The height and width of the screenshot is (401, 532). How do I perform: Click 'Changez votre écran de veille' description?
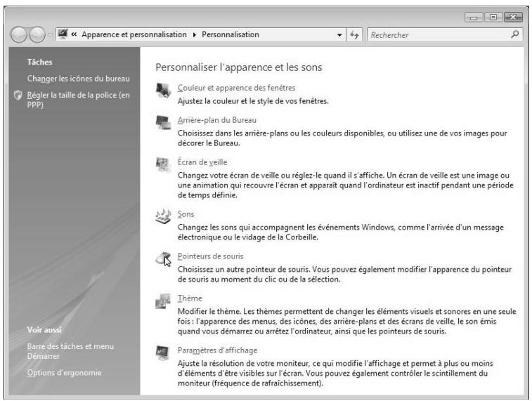345,185
